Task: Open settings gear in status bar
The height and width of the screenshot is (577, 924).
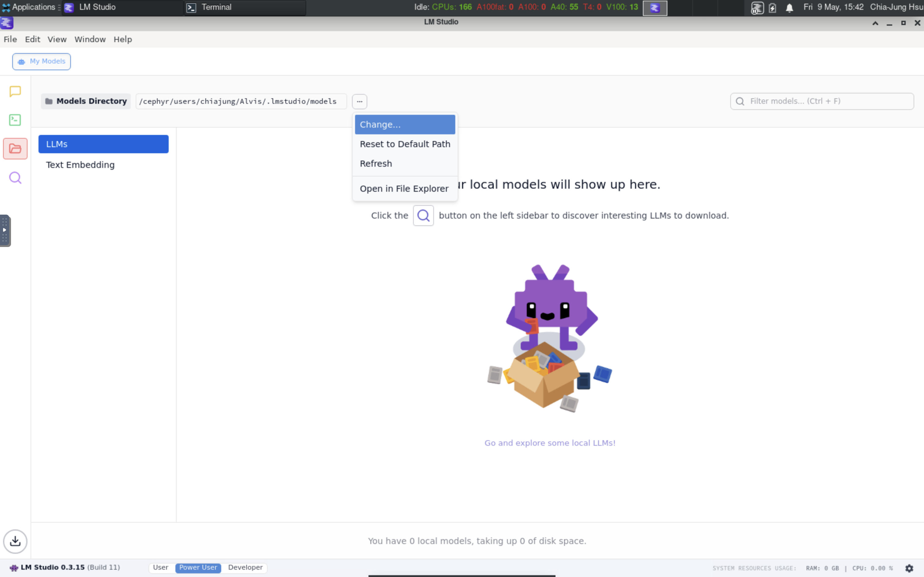Action: (909, 568)
